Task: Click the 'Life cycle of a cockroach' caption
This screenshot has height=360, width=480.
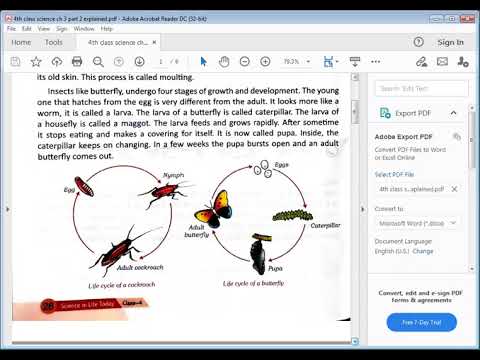Action: point(122,285)
